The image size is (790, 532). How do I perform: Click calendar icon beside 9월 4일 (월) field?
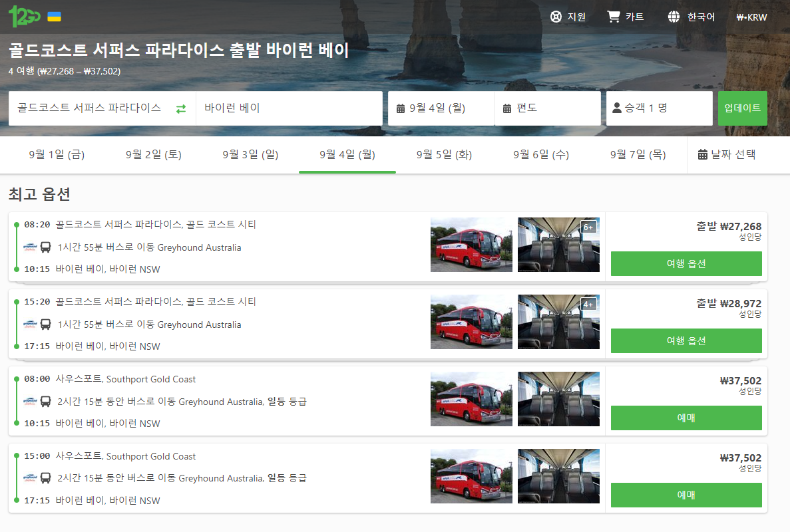click(401, 108)
